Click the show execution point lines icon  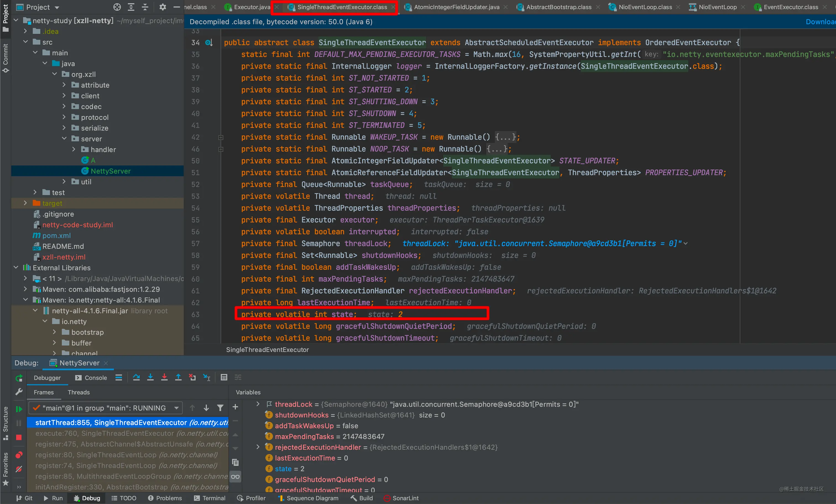click(x=118, y=377)
